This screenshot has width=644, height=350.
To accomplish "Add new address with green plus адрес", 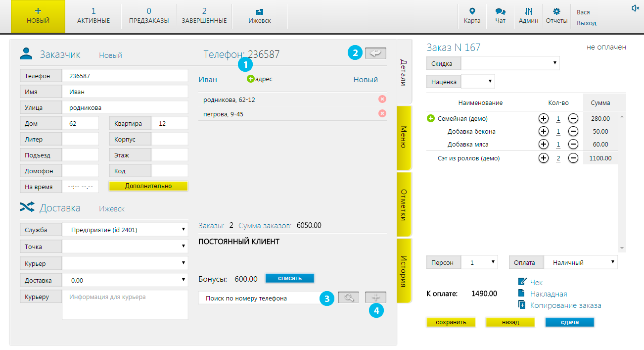I will pos(259,79).
